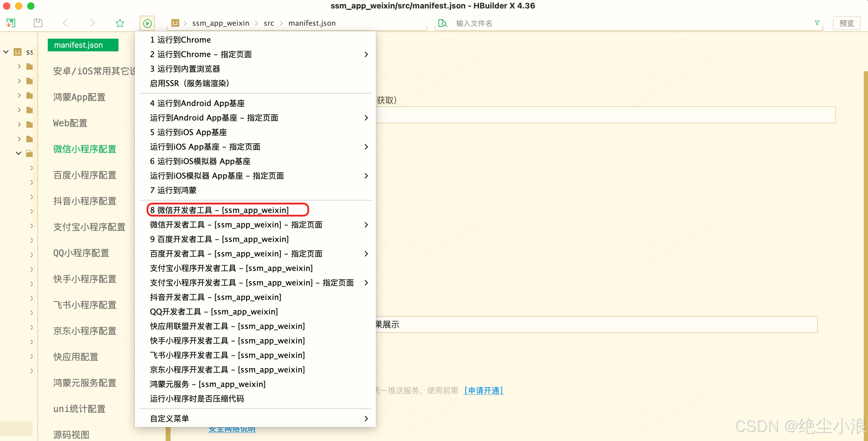Screen dimensions: 868x441
Task: Choose 5 运行到iOS App基座
Action: [255, 132]
